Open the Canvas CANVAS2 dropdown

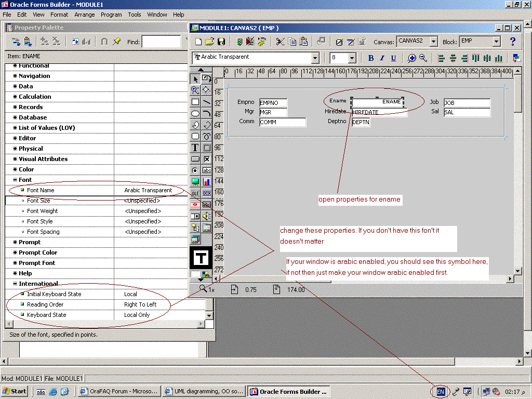pos(433,42)
